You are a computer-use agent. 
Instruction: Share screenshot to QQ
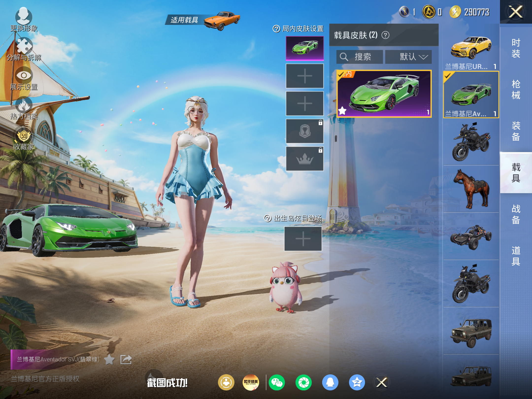[330, 382]
